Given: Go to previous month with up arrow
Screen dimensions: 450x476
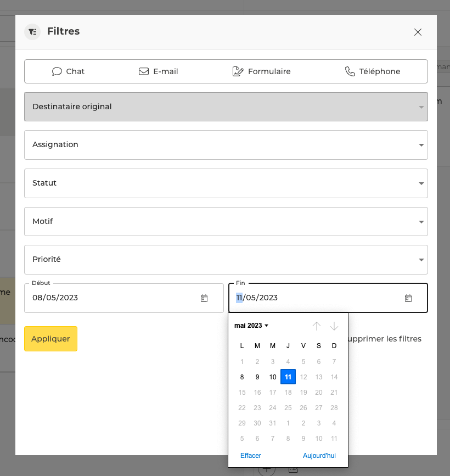Looking at the screenshot, I should [x=317, y=326].
